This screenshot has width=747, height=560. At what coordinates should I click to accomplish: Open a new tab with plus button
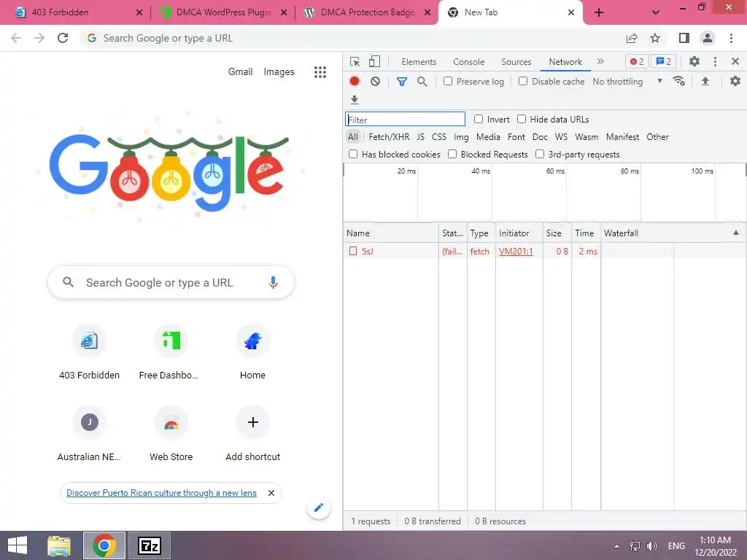pyautogui.click(x=600, y=12)
